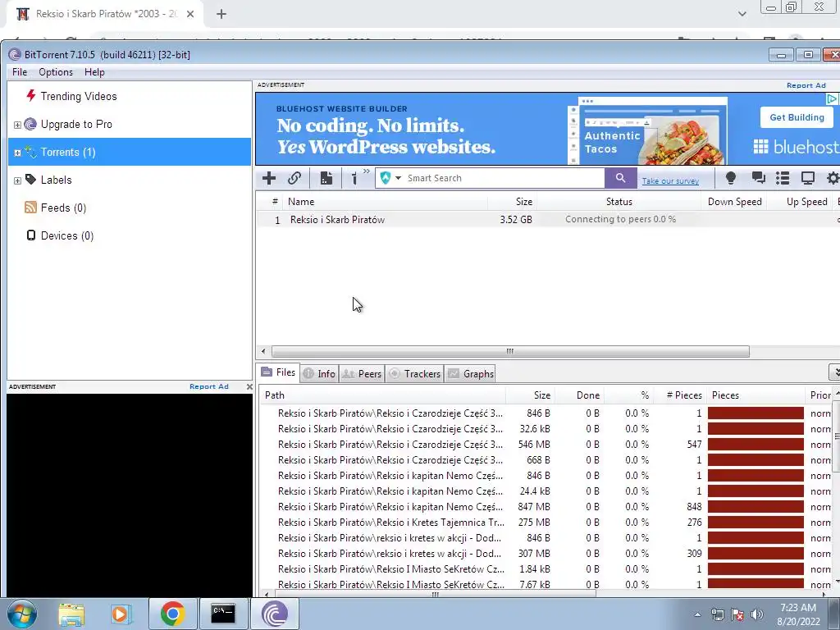Select Feeds (0) in the sidebar

[63, 208]
